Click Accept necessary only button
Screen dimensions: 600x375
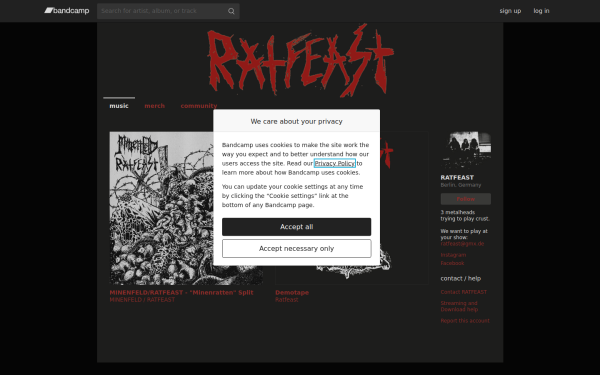pos(297,249)
